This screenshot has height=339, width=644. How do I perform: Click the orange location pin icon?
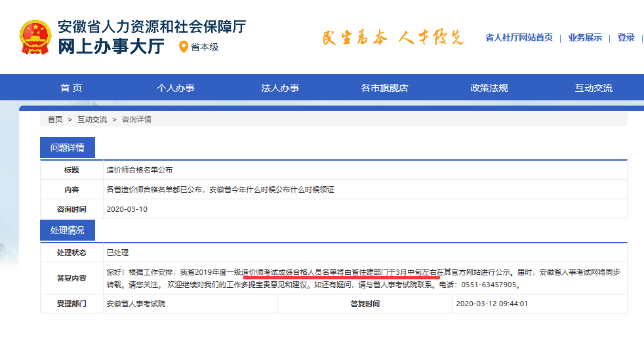[x=184, y=47]
